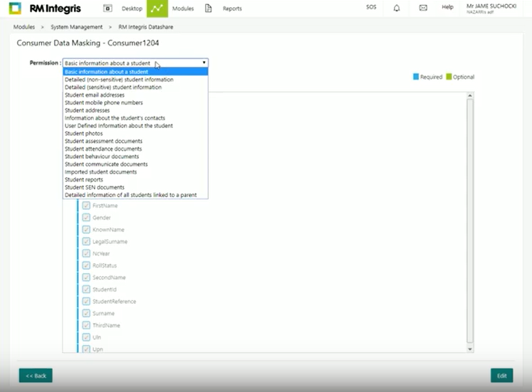
Task: Open the Modules menu
Action: coord(183,9)
